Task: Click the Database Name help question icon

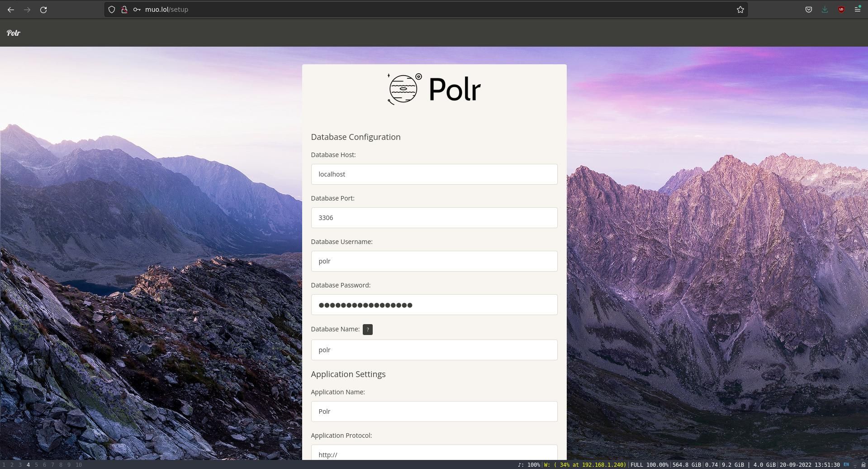Action: 368,330
